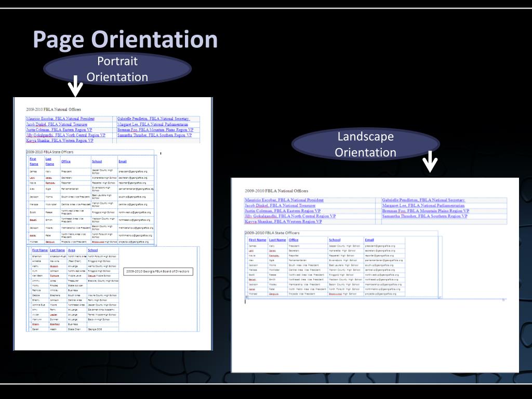The image size is (532, 399).
Task: Click the Page Orientation slide title
Action: tap(125, 39)
